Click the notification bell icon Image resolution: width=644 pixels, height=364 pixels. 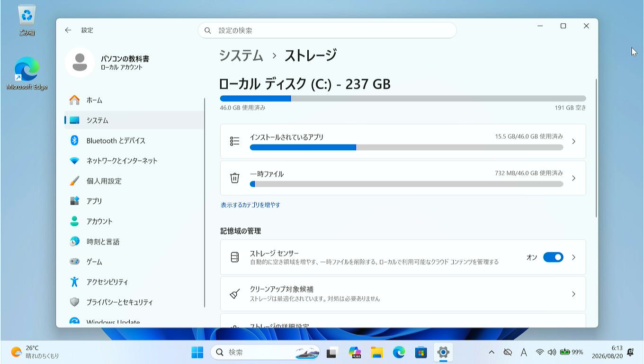point(630,352)
